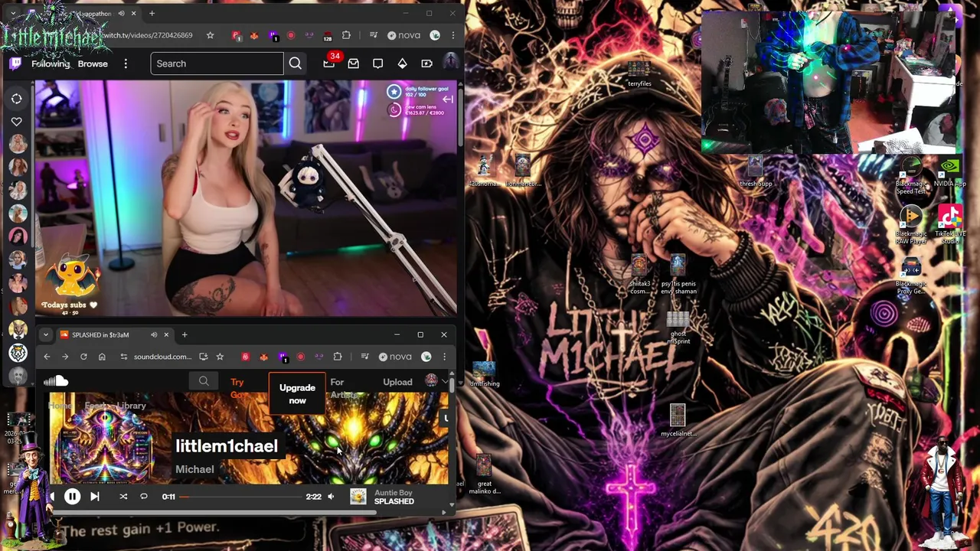Viewport: 980px width, 551px height.
Task: Open a new tab in SoundCloud window
Action: (x=185, y=334)
